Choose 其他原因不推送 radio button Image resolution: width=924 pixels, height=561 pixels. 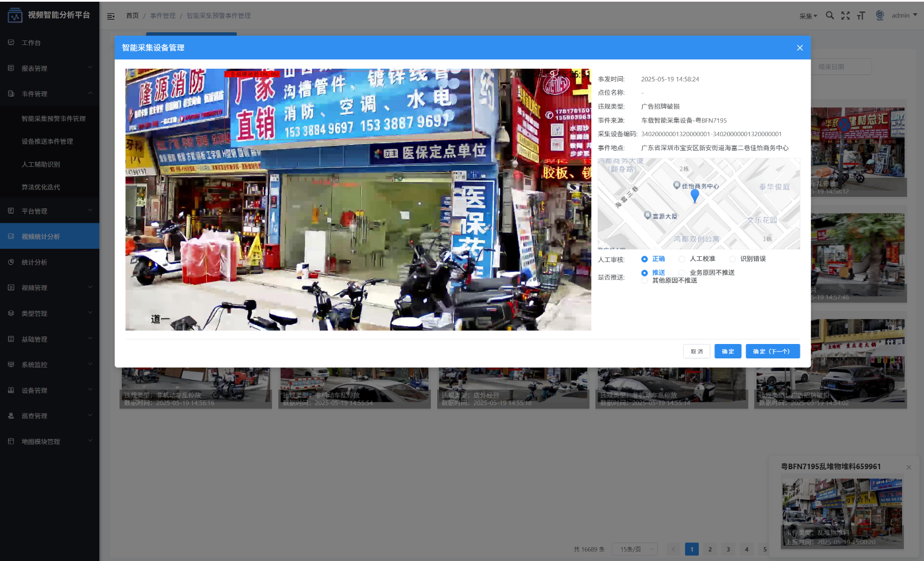pyautogui.click(x=644, y=280)
